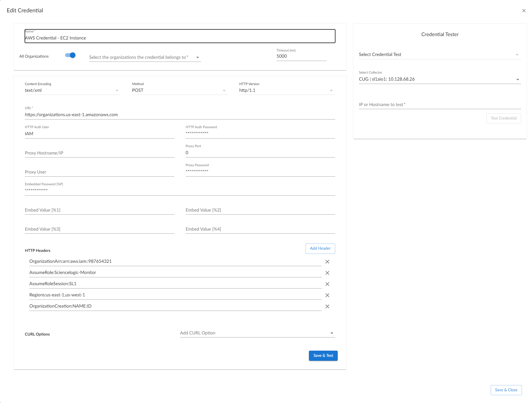Open the organizations selection dropdown

145,57
